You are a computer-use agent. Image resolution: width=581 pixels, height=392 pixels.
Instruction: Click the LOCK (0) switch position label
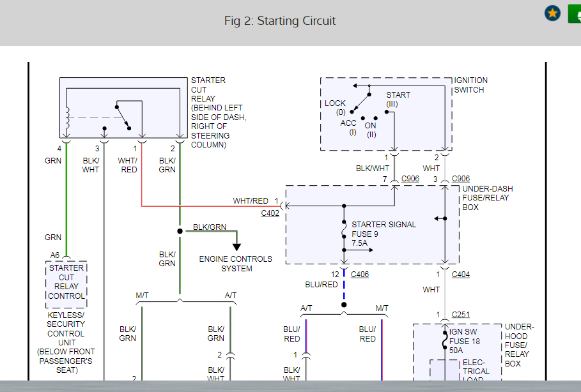pos(335,108)
